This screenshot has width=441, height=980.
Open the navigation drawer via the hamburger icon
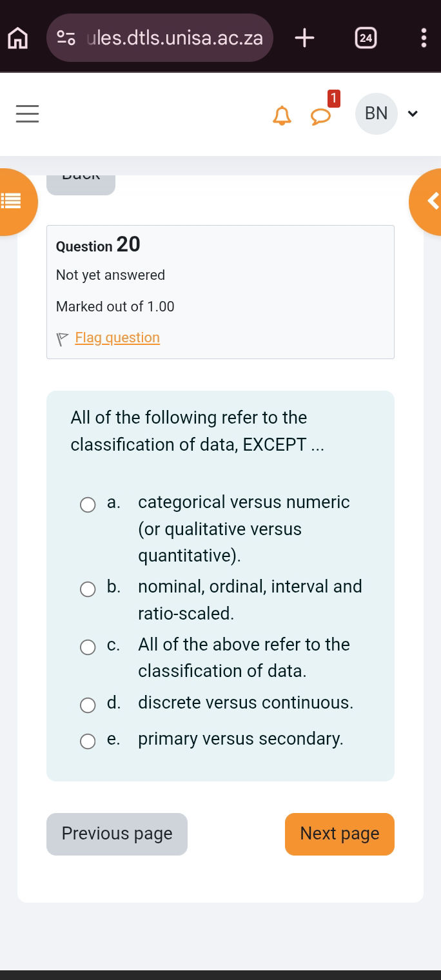tap(27, 113)
